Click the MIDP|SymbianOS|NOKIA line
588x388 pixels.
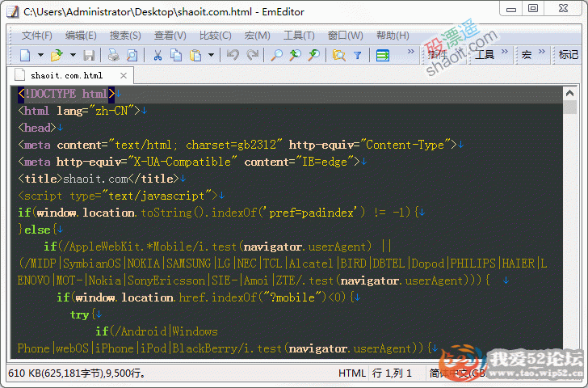[283, 264]
